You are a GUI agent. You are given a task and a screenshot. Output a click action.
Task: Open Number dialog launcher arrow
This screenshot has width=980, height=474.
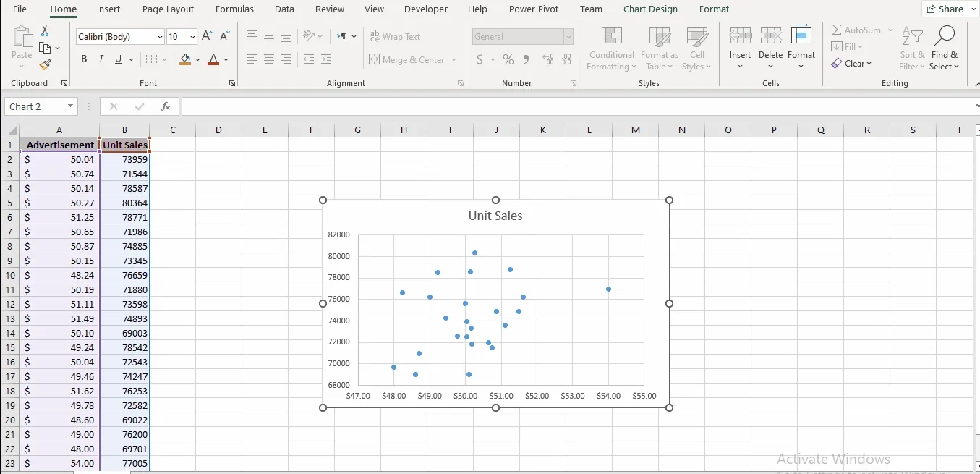pos(574,84)
